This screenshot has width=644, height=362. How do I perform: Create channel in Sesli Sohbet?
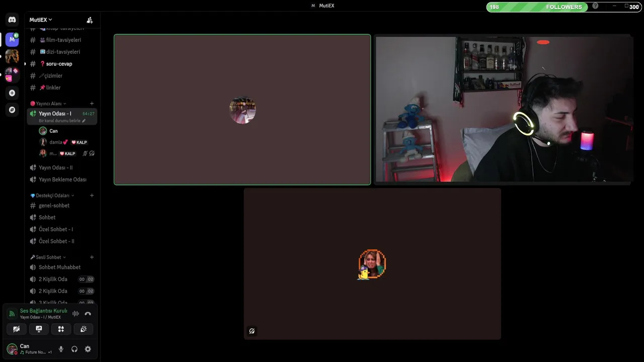[x=92, y=257]
